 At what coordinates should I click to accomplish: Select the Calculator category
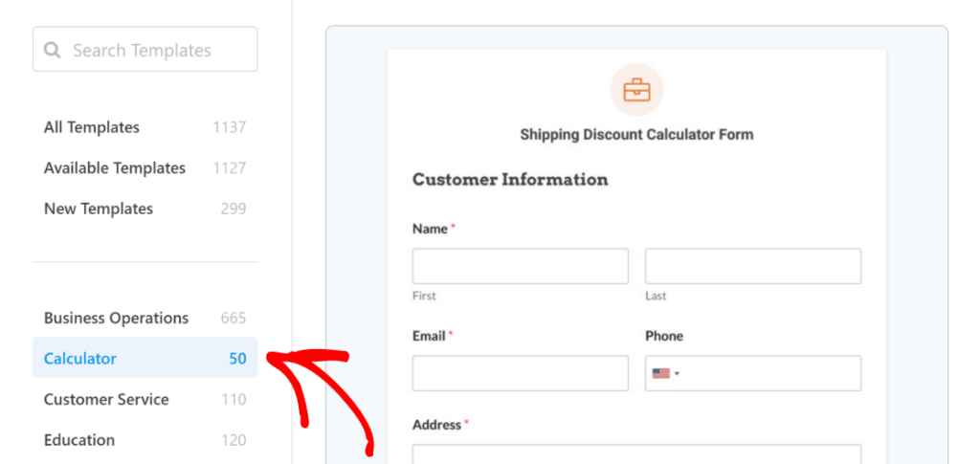point(80,359)
